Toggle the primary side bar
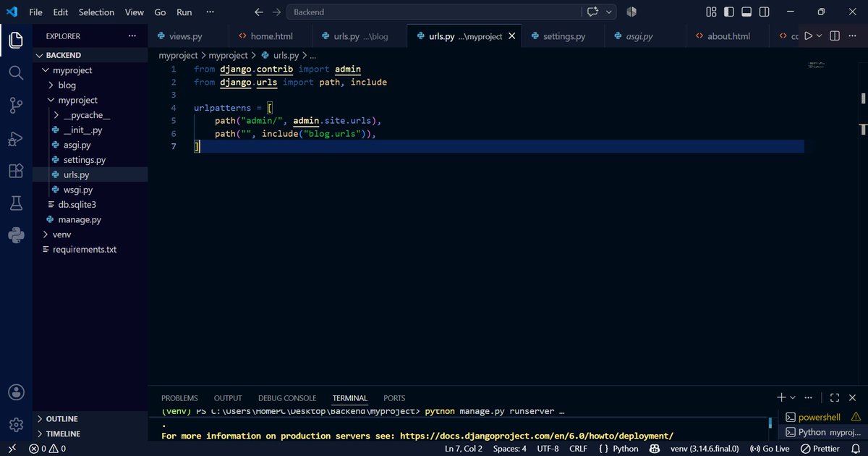Viewport: 868px width, 456px height. pos(729,12)
